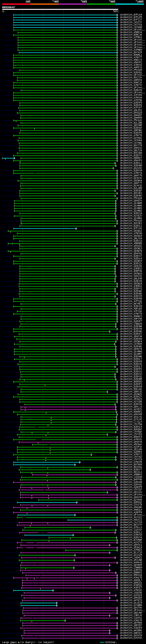Choose entry UniRef100_Q469L7
The image size is (146, 644).
tap(131, 580)
